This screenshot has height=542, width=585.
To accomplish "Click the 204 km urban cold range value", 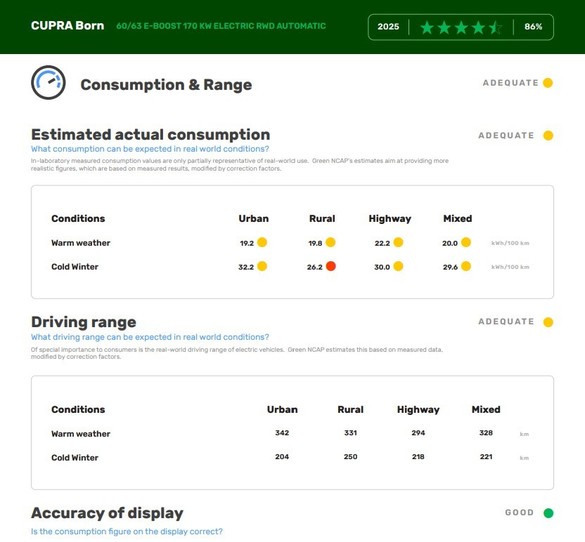I will click(282, 457).
